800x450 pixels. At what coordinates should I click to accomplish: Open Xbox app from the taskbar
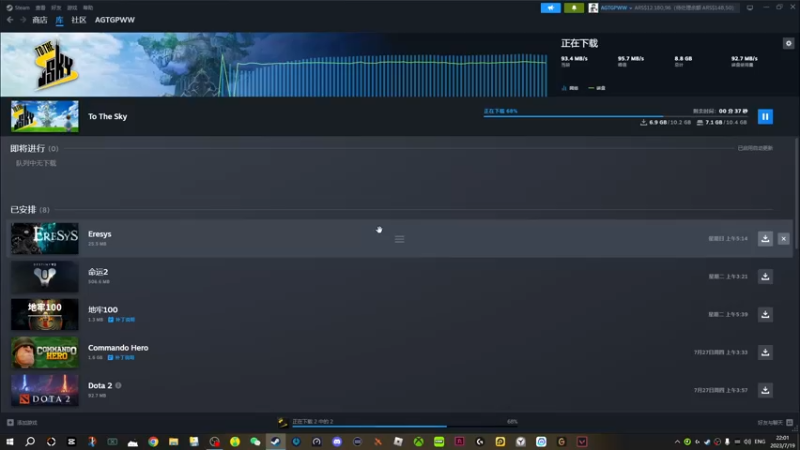pyautogui.click(x=418, y=441)
